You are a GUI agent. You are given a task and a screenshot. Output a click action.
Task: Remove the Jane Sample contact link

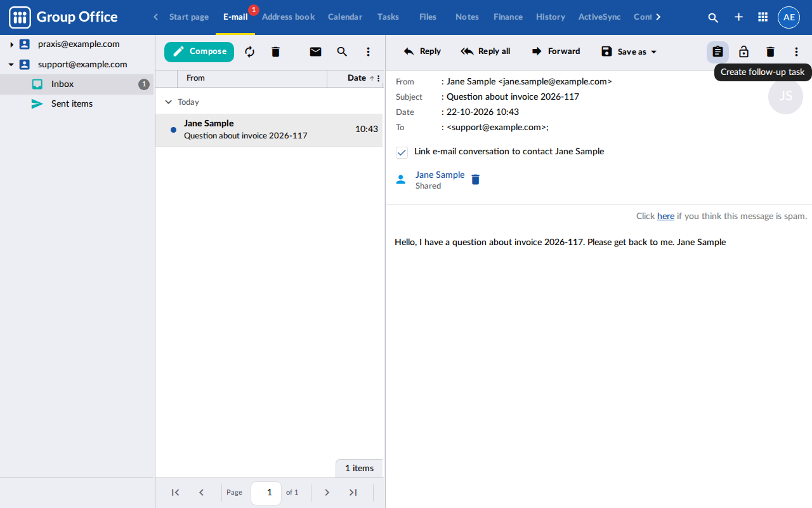(x=476, y=180)
